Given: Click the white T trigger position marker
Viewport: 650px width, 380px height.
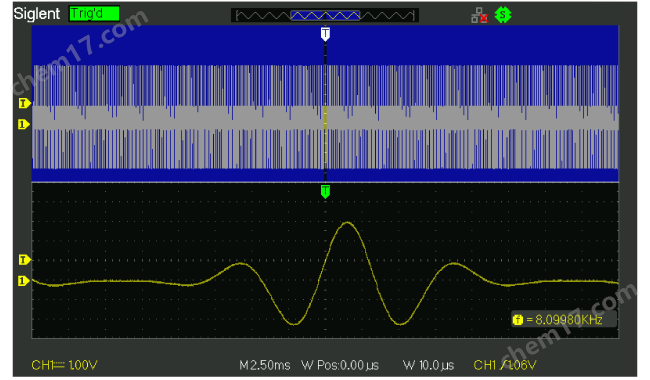Looking at the screenshot, I should (325, 34).
